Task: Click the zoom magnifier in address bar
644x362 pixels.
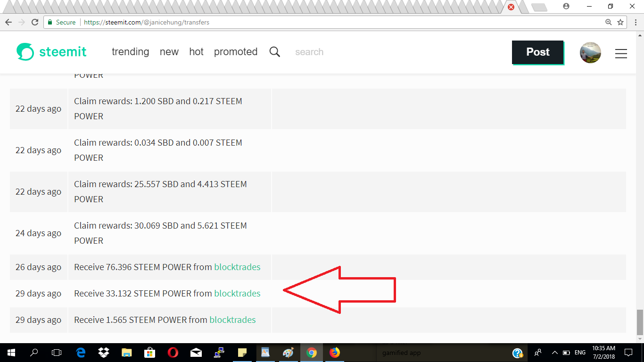Action: point(609,22)
